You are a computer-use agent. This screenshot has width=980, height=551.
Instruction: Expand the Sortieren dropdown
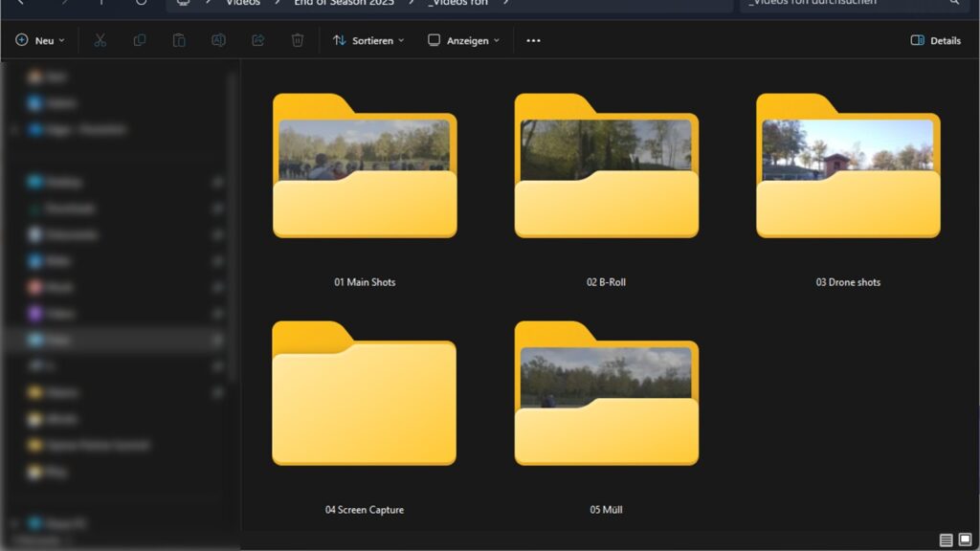tap(367, 40)
